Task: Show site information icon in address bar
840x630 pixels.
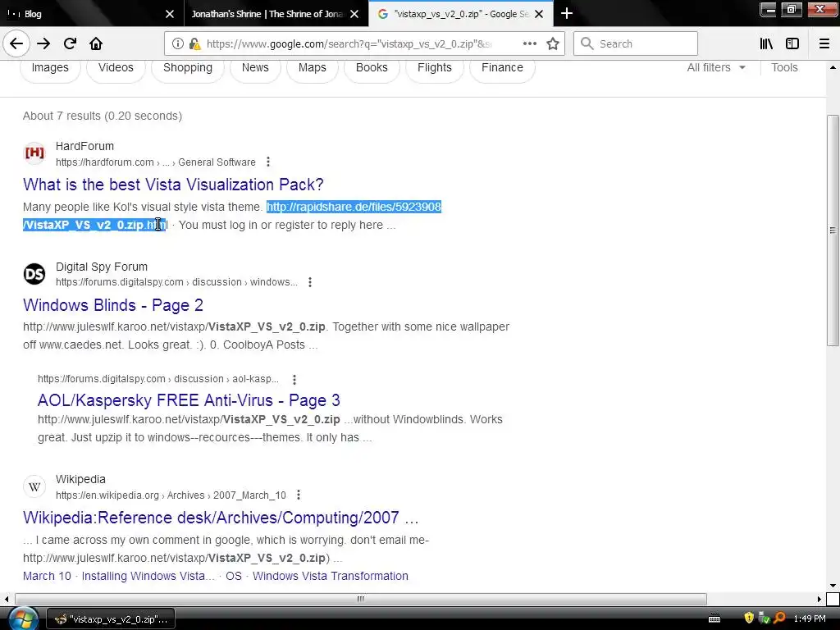Action: point(178,44)
